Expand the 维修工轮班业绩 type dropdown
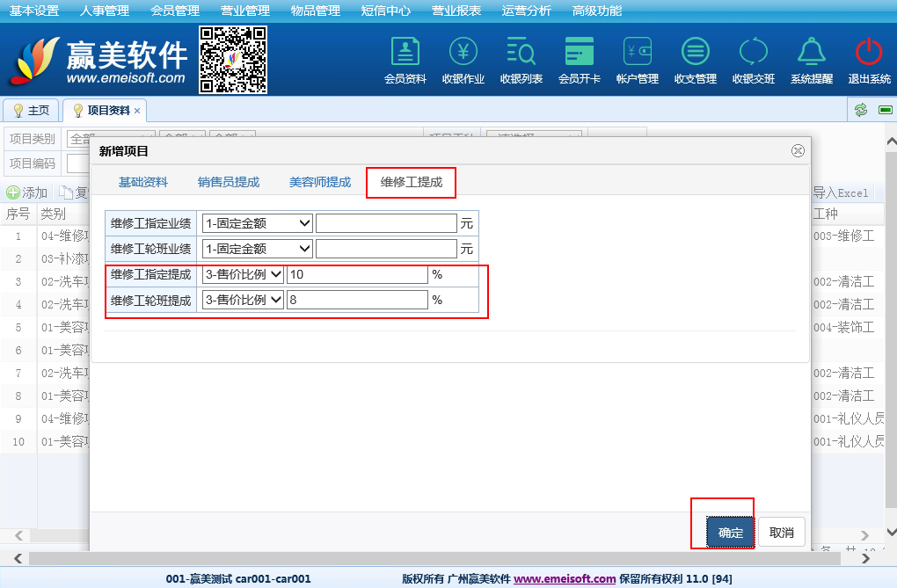The height and width of the screenshot is (588, 897). 257,249
